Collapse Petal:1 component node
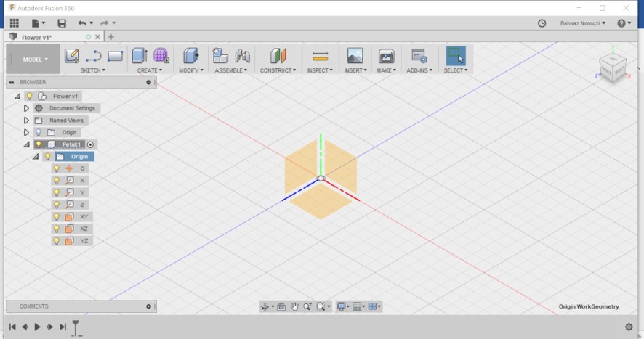Viewport: 644px width, 339px height. (x=26, y=144)
